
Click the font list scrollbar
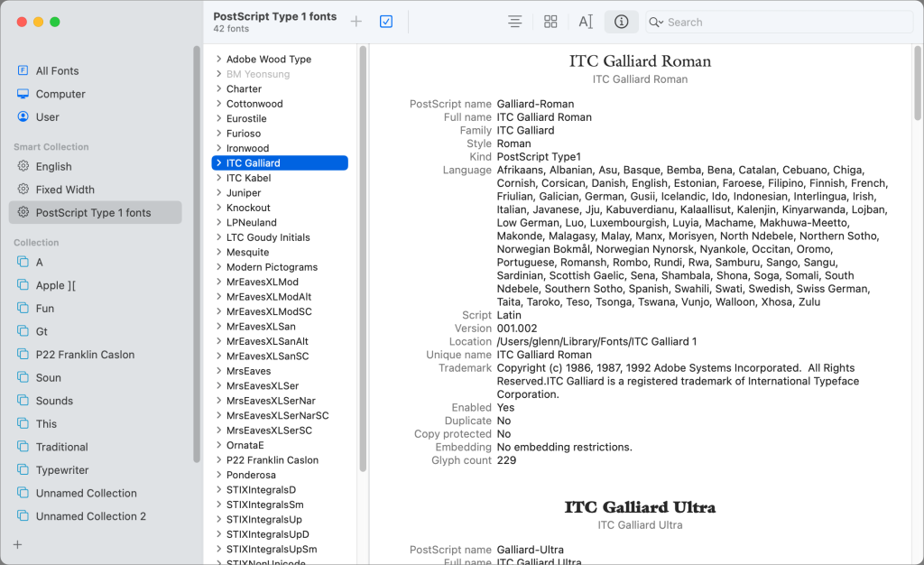[x=363, y=258]
